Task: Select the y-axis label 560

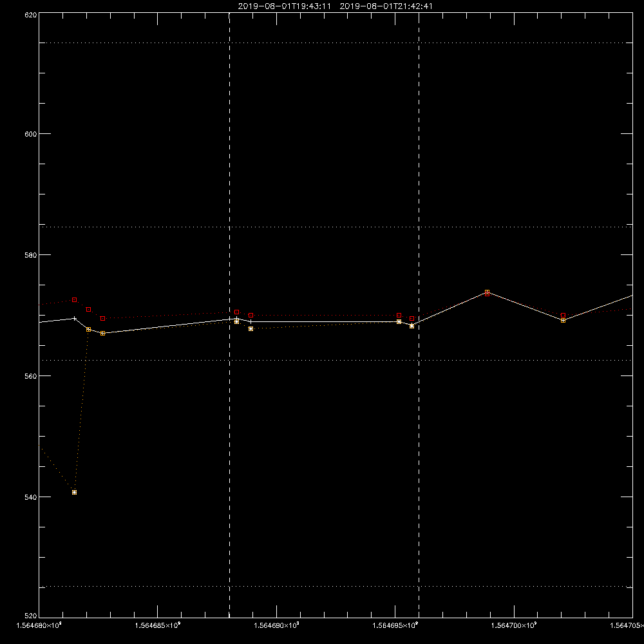Action: 31,376
